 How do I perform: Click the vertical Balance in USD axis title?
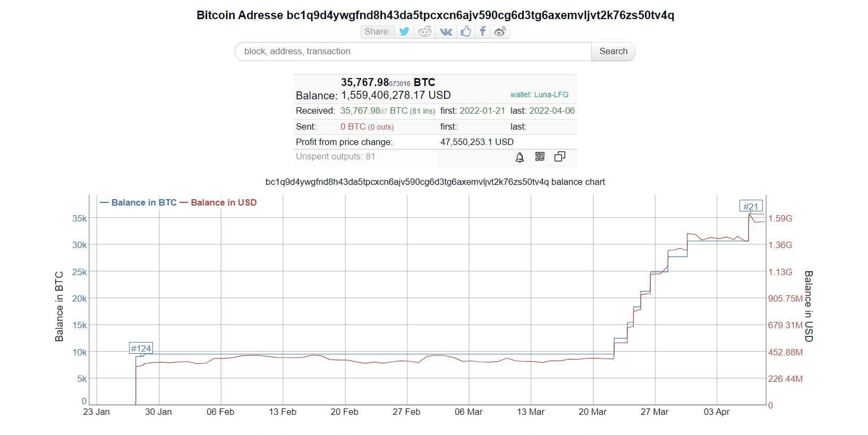pyautogui.click(x=809, y=306)
